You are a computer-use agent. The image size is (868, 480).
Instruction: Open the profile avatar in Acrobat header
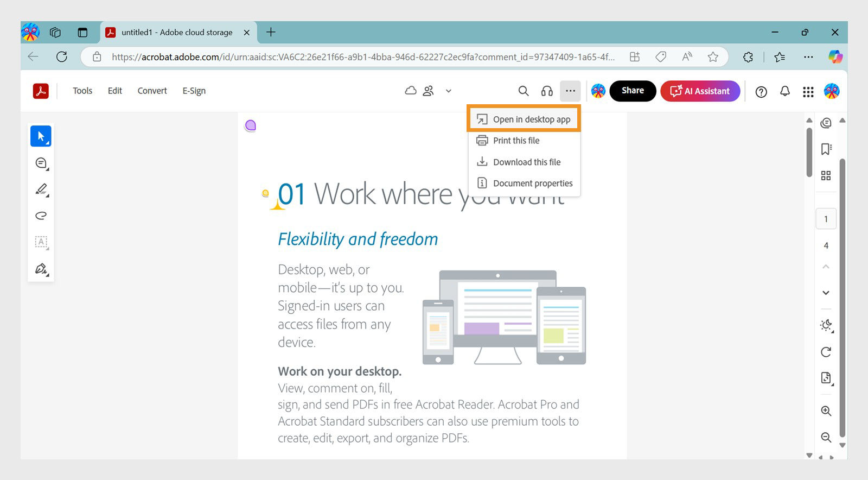click(x=832, y=91)
